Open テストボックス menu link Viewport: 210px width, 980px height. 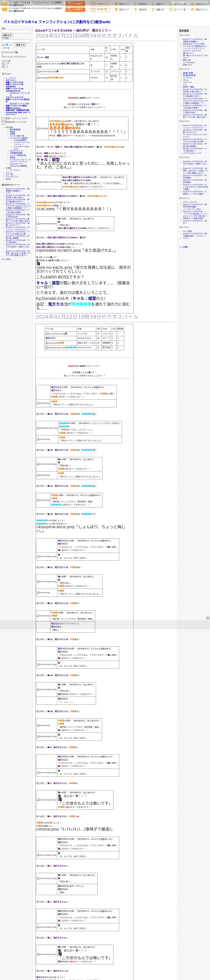click(12, 177)
